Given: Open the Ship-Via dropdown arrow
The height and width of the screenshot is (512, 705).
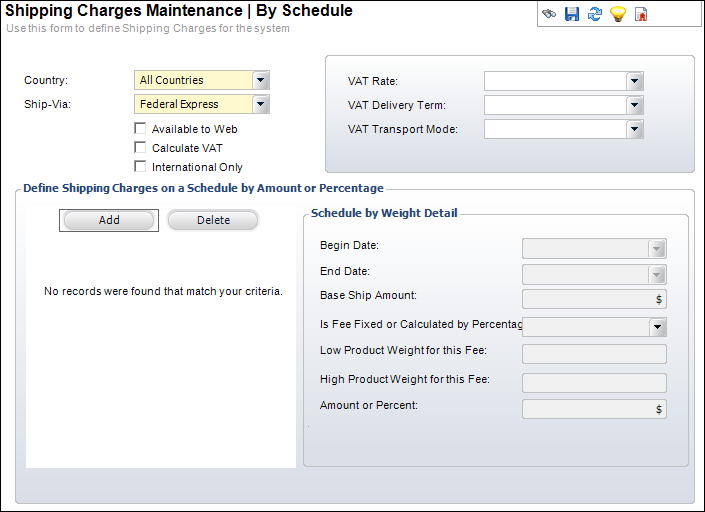Looking at the screenshot, I should 261,104.
